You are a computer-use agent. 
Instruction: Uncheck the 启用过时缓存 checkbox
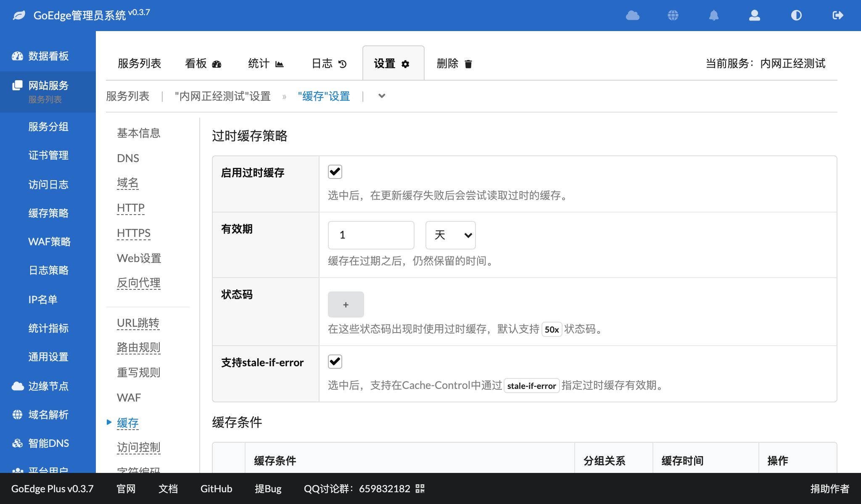(x=335, y=172)
